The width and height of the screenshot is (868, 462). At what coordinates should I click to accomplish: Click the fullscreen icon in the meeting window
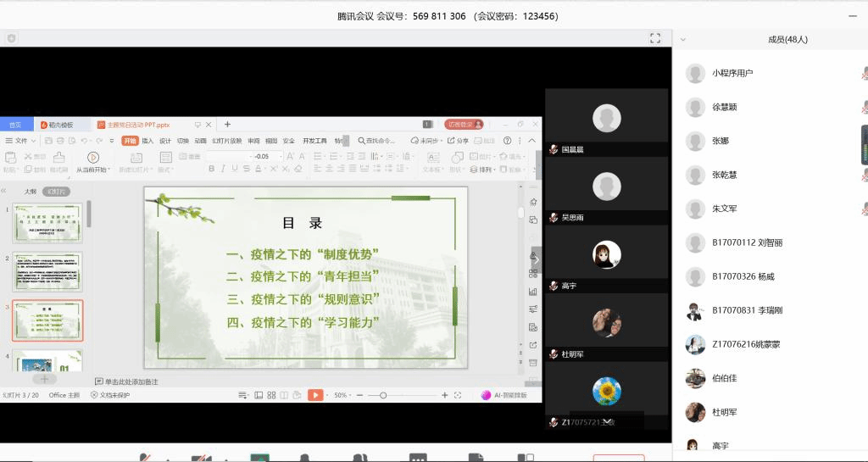(655, 38)
